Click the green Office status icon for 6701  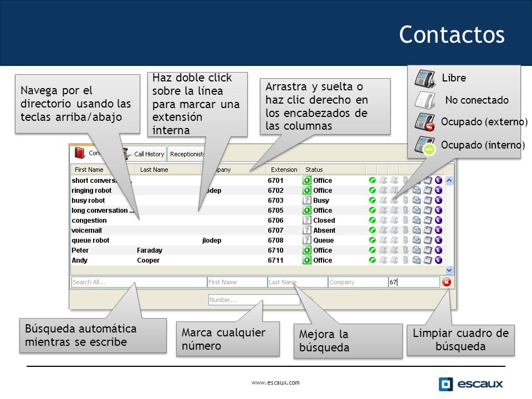(306, 181)
